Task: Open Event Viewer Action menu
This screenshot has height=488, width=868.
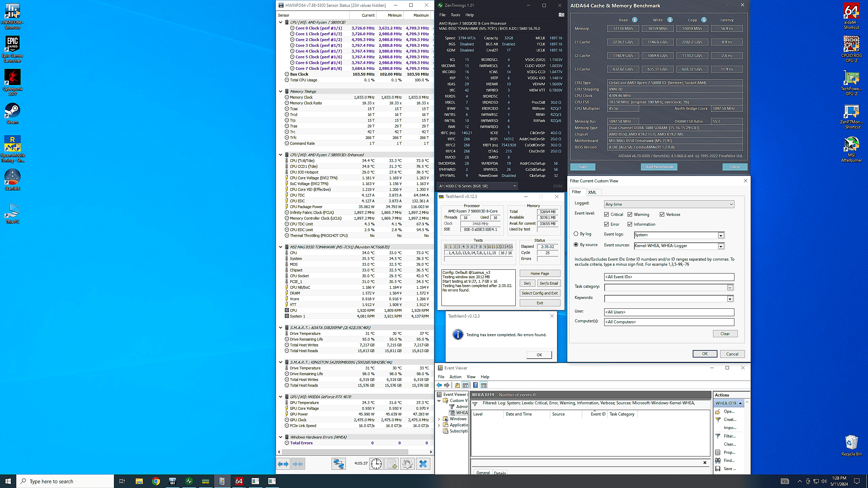Action: (455, 377)
